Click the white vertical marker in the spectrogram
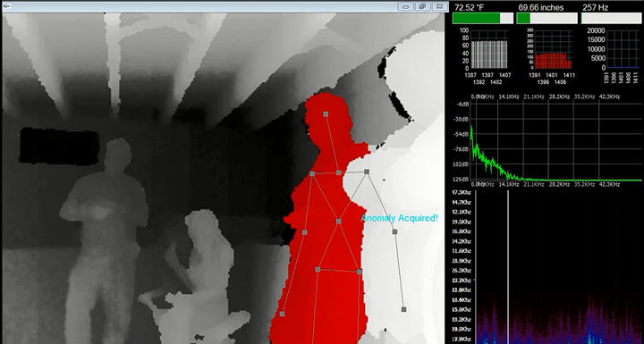 [508, 267]
